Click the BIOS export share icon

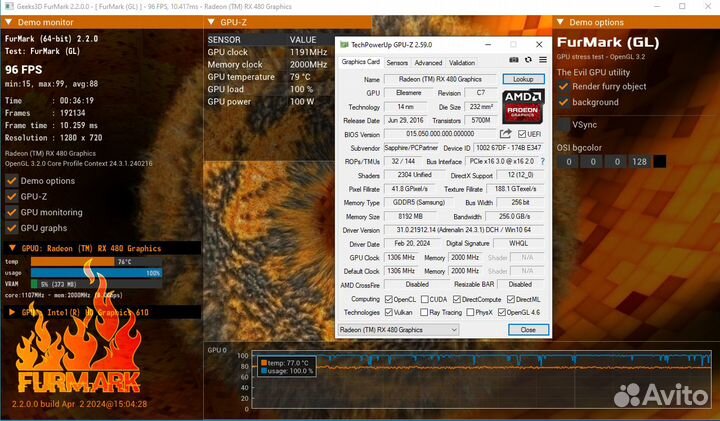click(x=506, y=134)
